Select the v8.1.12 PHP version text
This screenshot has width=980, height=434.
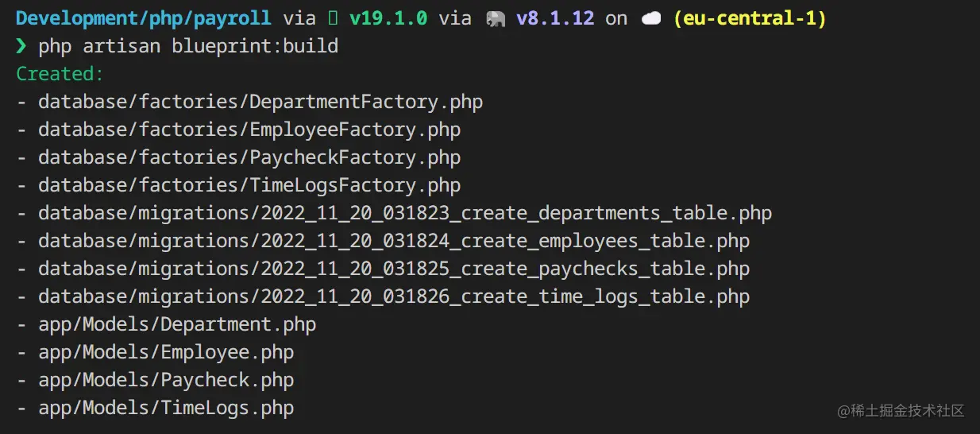tap(555, 18)
